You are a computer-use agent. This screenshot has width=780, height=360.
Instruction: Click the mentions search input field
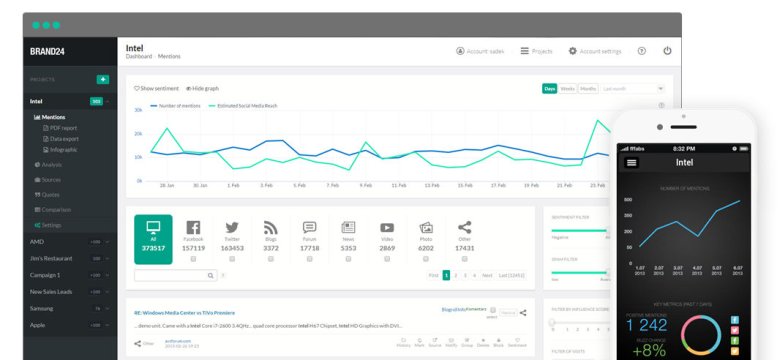click(175, 275)
